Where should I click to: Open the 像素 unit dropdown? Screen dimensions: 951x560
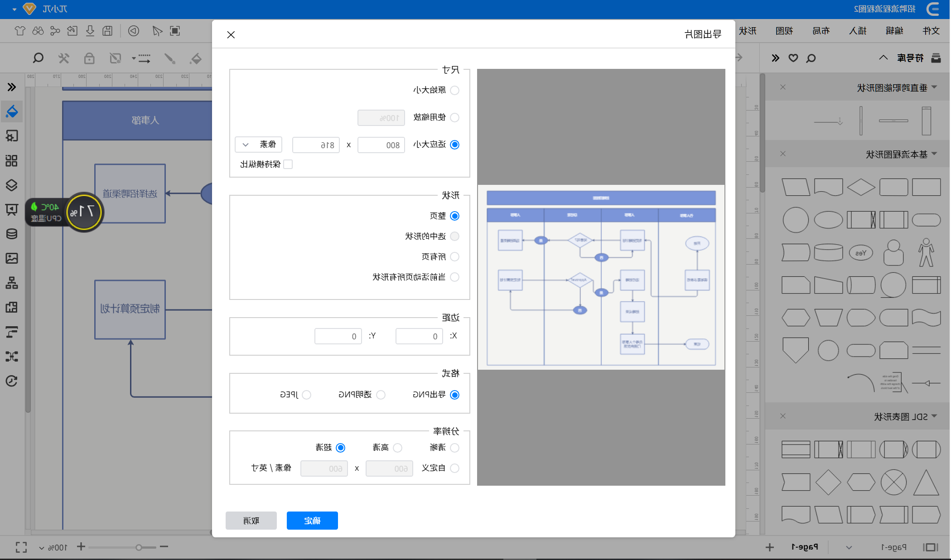[258, 145]
